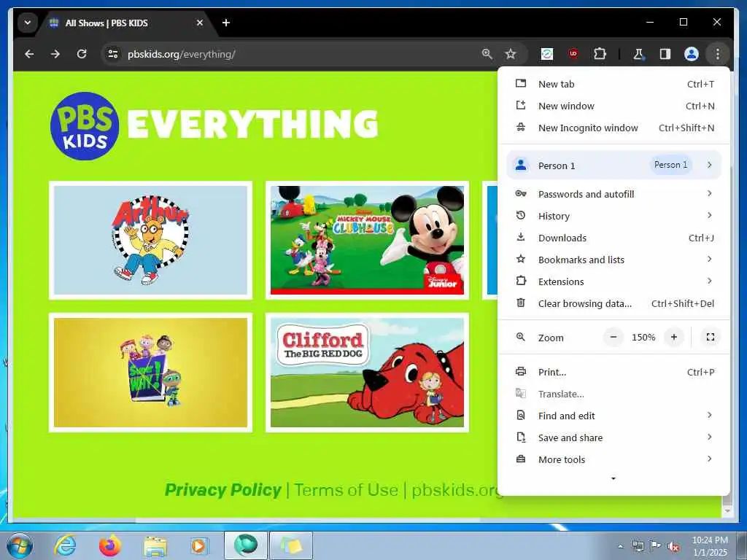Open the Arthur show thumbnail
The width and height of the screenshot is (747, 560).
[150, 240]
